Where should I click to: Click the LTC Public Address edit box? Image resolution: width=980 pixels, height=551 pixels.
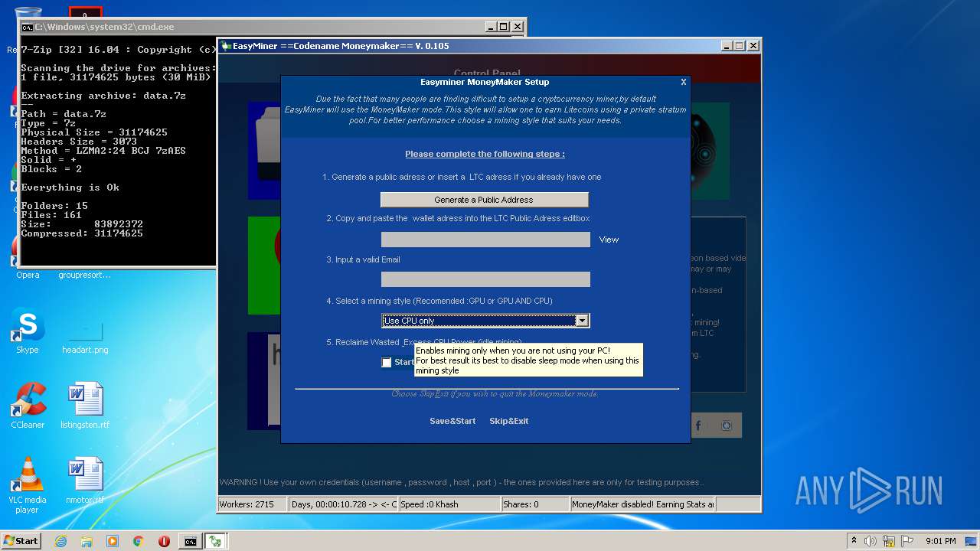point(485,240)
